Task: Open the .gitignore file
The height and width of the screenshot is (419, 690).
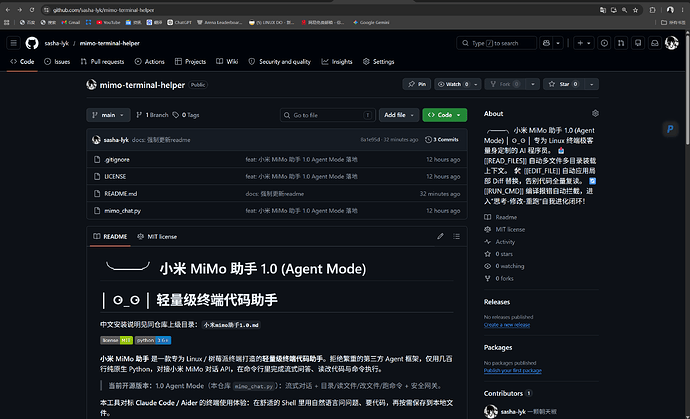Action: pyautogui.click(x=117, y=159)
